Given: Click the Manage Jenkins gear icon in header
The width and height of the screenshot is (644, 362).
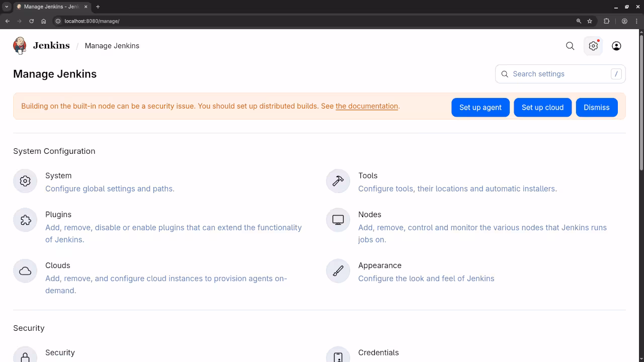Looking at the screenshot, I should coord(593,46).
